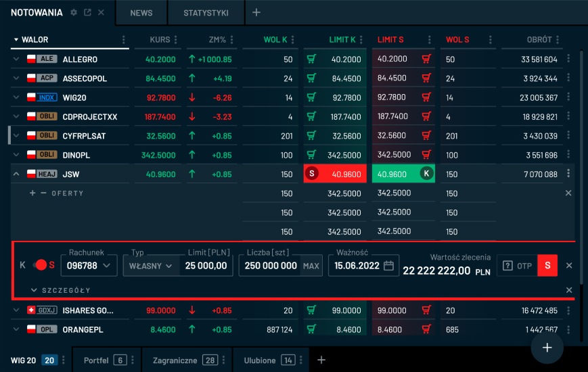Open the Typ WŁASNY dropdown
This screenshot has width=588, height=372.
150,266
